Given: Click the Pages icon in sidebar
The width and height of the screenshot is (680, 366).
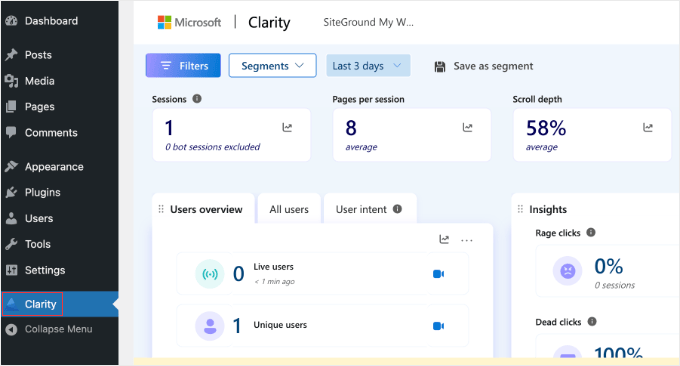Looking at the screenshot, I should click(11, 107).
